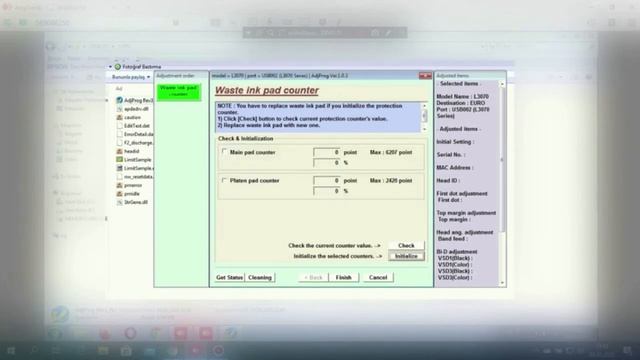Close the AdjProg dialog with the red X
The height and width of the screenshot is (360, 640).
pyautogui.click(x=425, y=76)
